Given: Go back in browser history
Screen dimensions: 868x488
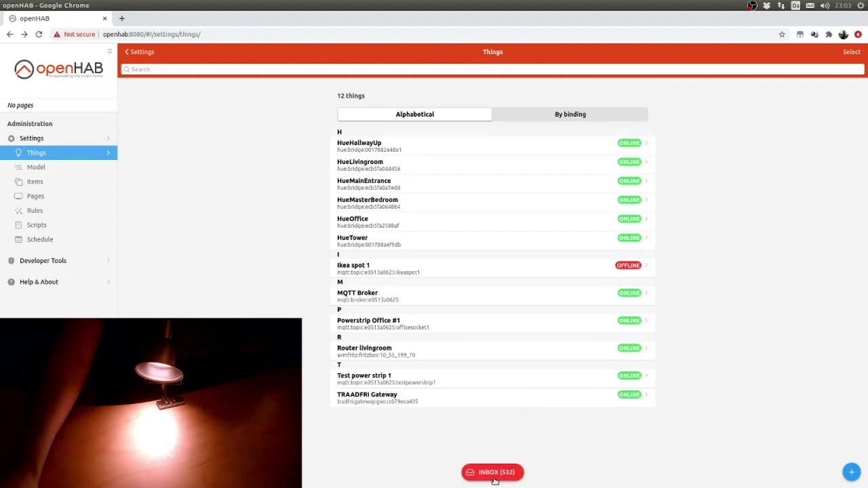Looking at the screenshot, I should [x=9, y=34].
